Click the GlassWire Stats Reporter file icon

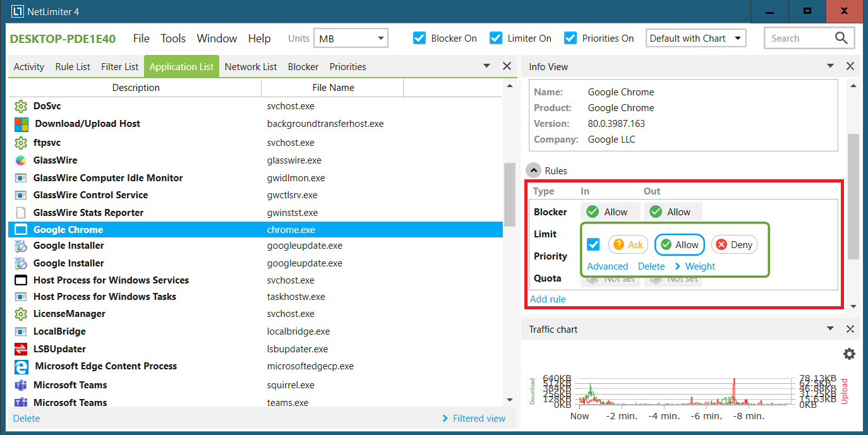click(x=21, y=213)
